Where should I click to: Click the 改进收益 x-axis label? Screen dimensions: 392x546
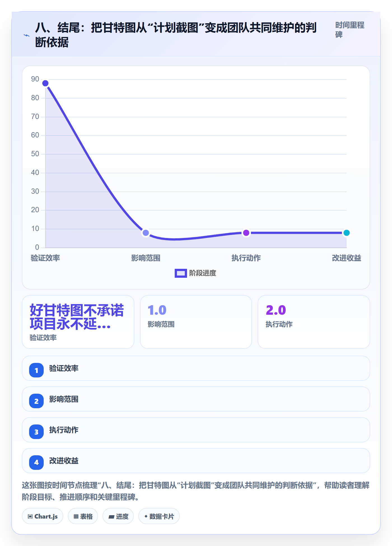(x=346, y=258)
